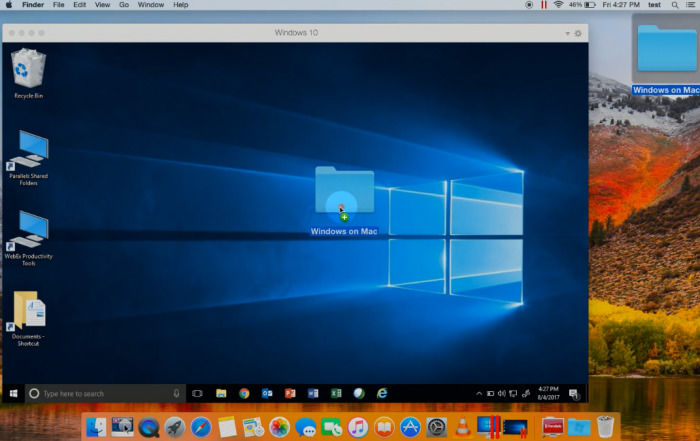The height and width of the screenshot is (441, 700).
Task: Click Parallels red bars menu bar icon
Action: pyautogui.click(x=544, y=5)
